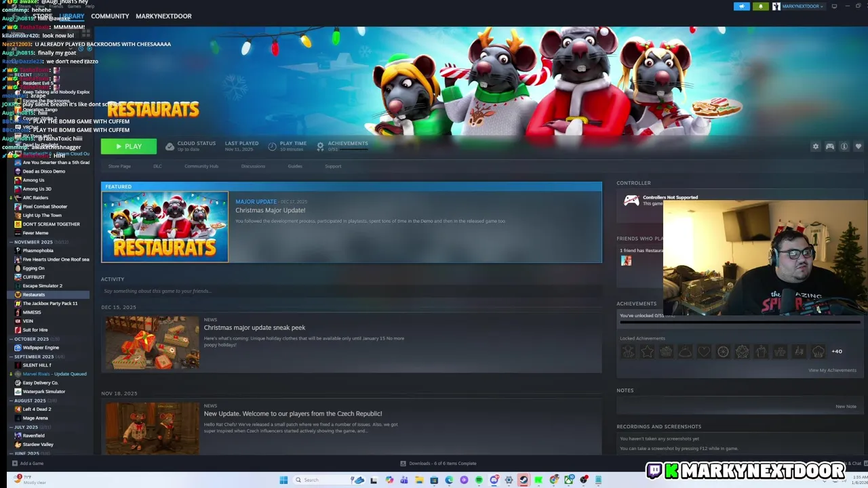Click the friend avatar under Friends Who Play

tap(626, 261)
